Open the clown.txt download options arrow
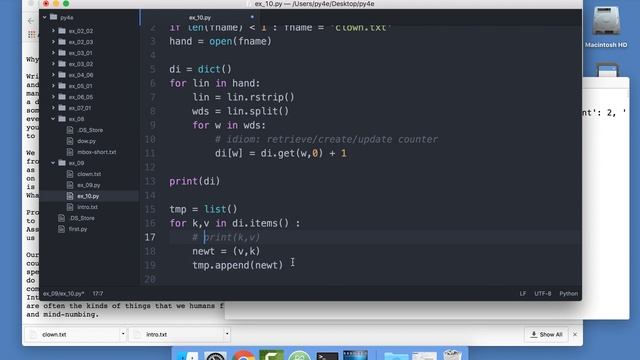Screen dimensions: 640x360 pos(123,334)
